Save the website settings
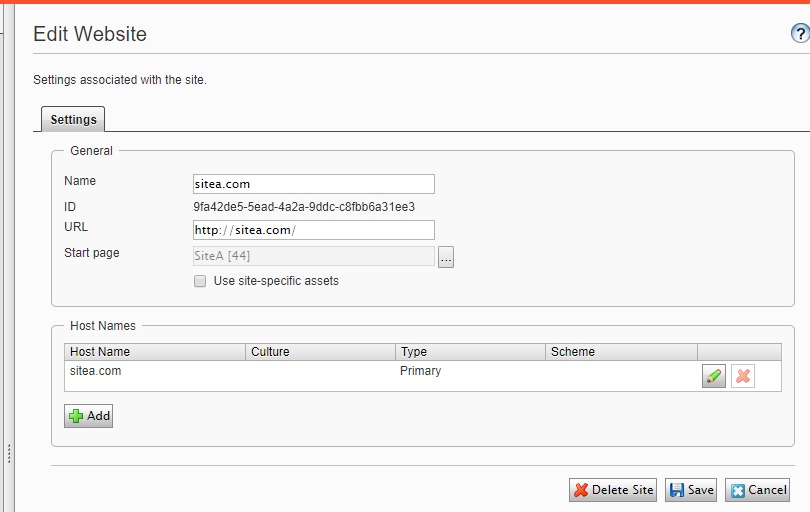Viewport: 810px width, 512px height. tap(691, 490)
